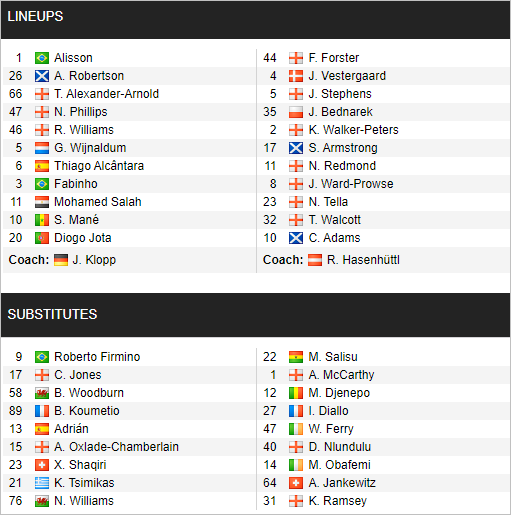The image size is (511, 515).
Task: Click the Brazil flag next to Alisson
Action: coord(42,58)
